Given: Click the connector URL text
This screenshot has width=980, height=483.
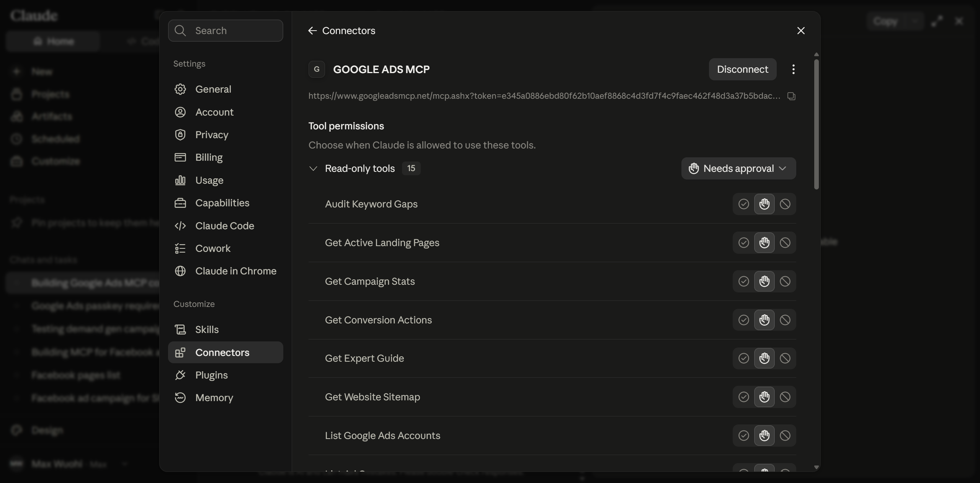Looking at the screenshot, I should 544,96.
